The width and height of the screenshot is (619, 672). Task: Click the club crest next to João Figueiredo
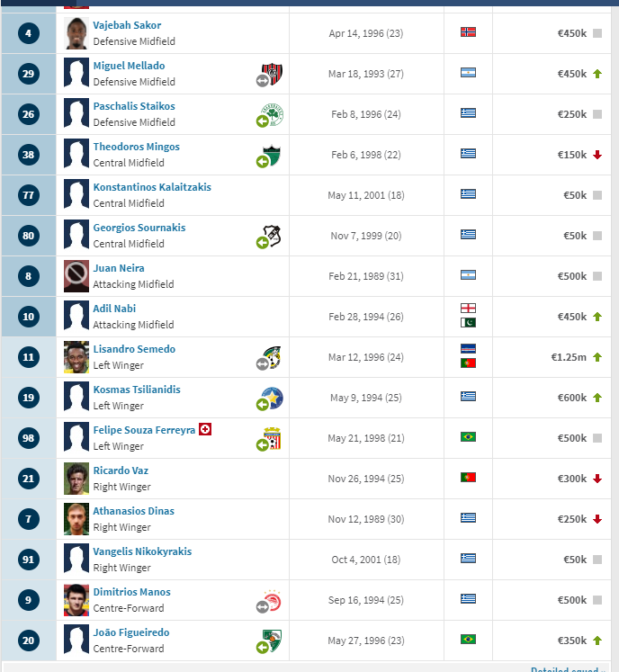point(272,641)
